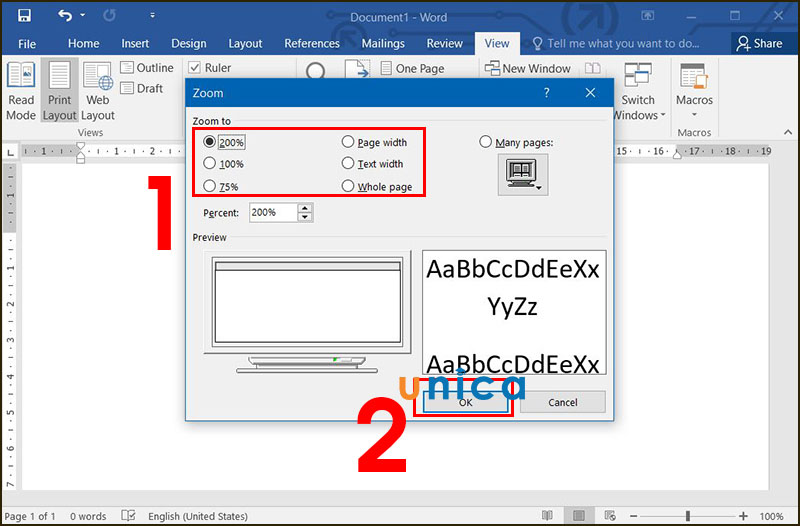Switch to Insert tab
800x526 pixels.
pyautogui.click(x=135, y=44)
